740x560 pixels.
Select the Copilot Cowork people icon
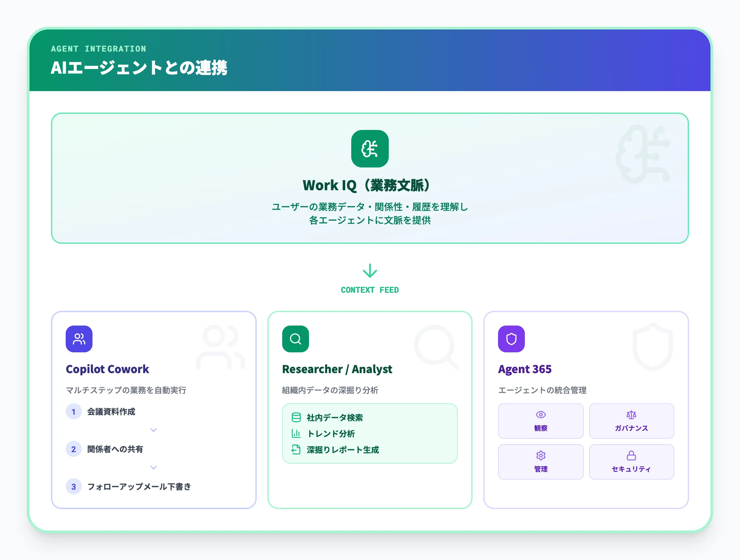pyautogui.click(x=79, y=339)
